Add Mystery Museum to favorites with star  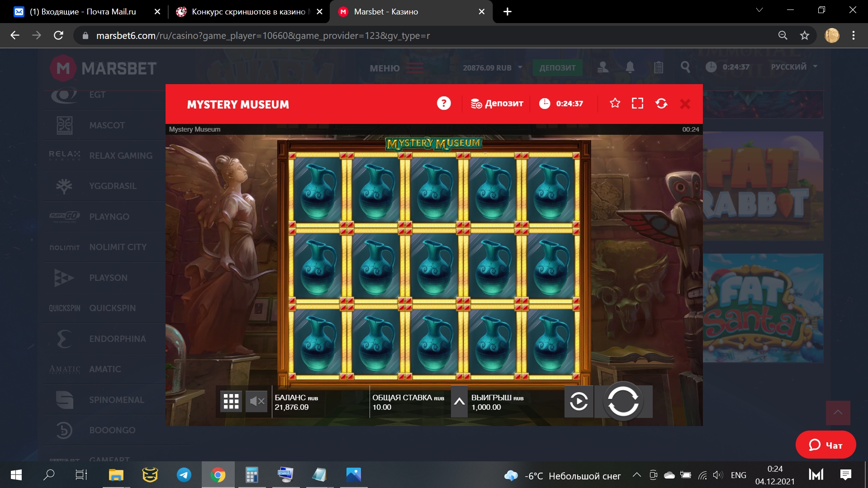[x=615, y=104]
